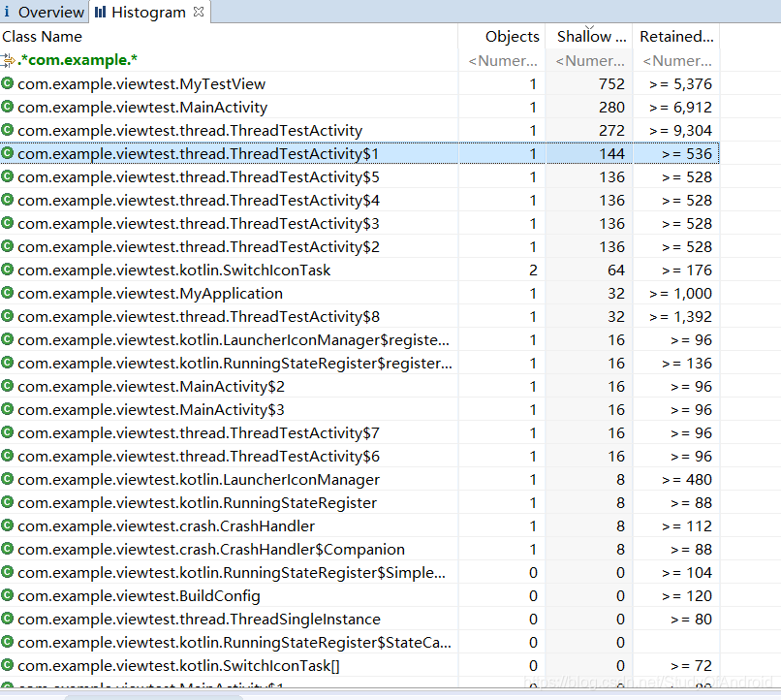Edit the .*com.example.* class name filter
This screenshot has width=781, height=700.
click(78, 60)
